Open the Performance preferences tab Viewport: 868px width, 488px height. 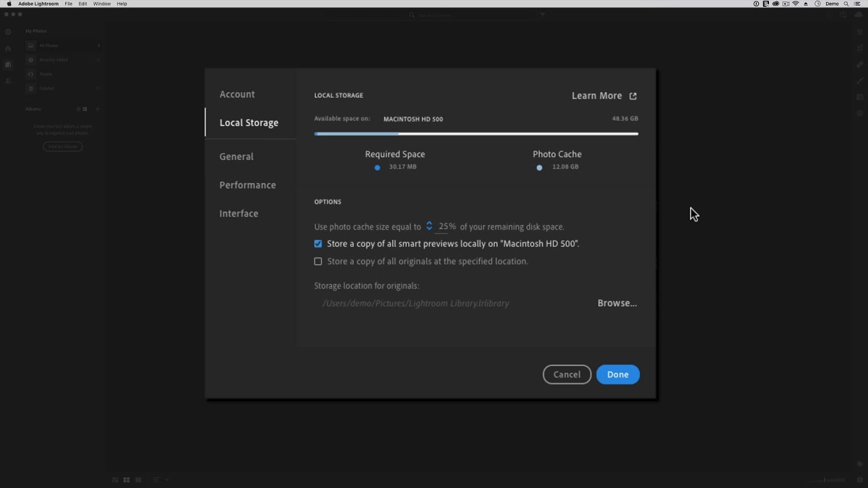pyautogui.click(x=248, y=185)
